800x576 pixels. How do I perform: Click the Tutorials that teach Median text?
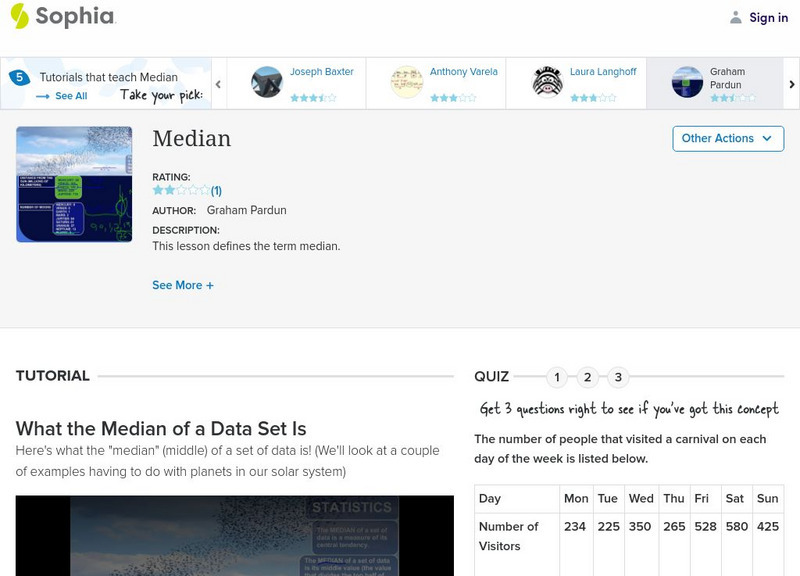tap(109, 78)
